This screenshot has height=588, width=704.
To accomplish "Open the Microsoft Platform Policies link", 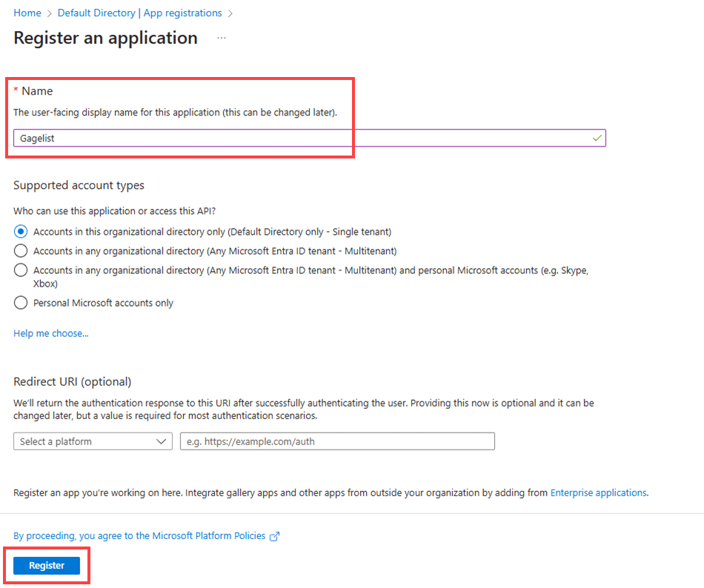I will (140, 535).
